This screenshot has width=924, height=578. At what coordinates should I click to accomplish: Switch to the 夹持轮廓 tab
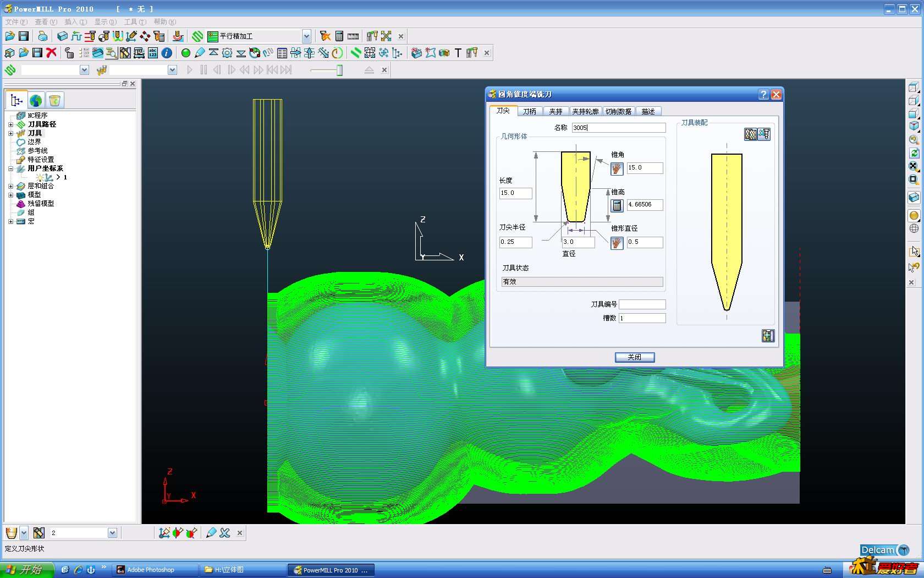585,111
